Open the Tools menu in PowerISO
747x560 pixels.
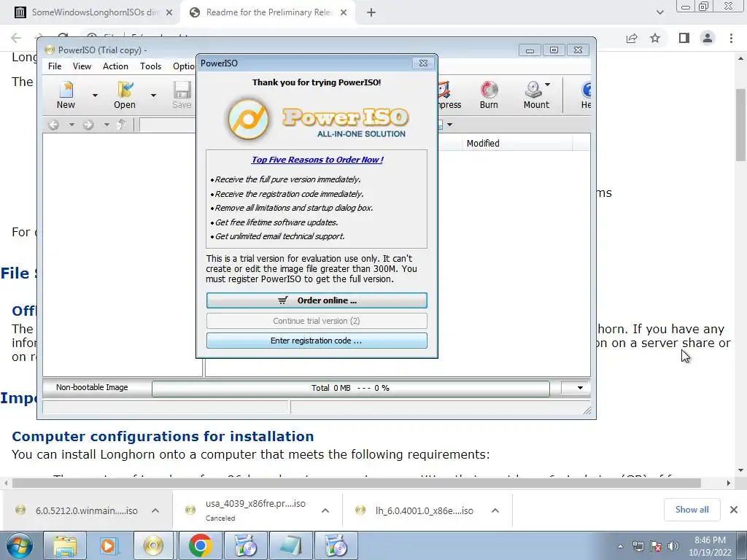coord(150,66)
